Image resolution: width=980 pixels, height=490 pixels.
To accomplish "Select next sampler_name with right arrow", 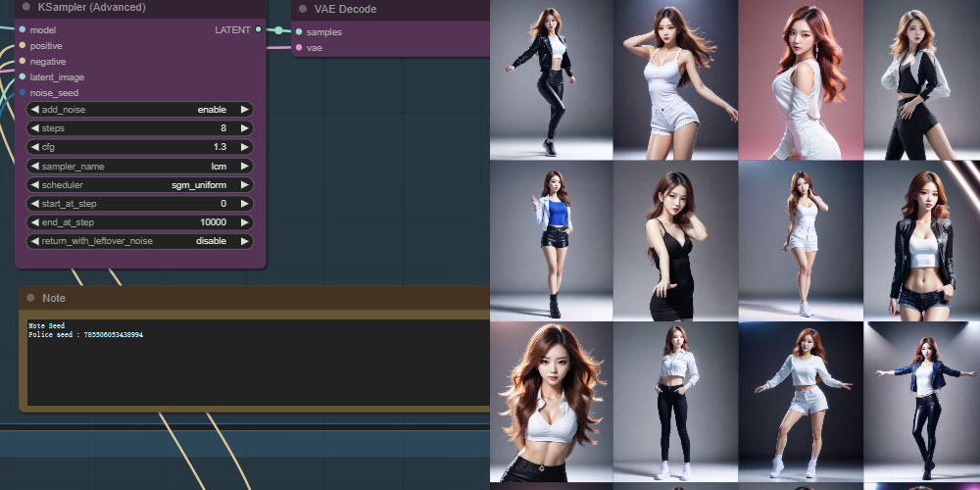I will click(x=245, y=167).
